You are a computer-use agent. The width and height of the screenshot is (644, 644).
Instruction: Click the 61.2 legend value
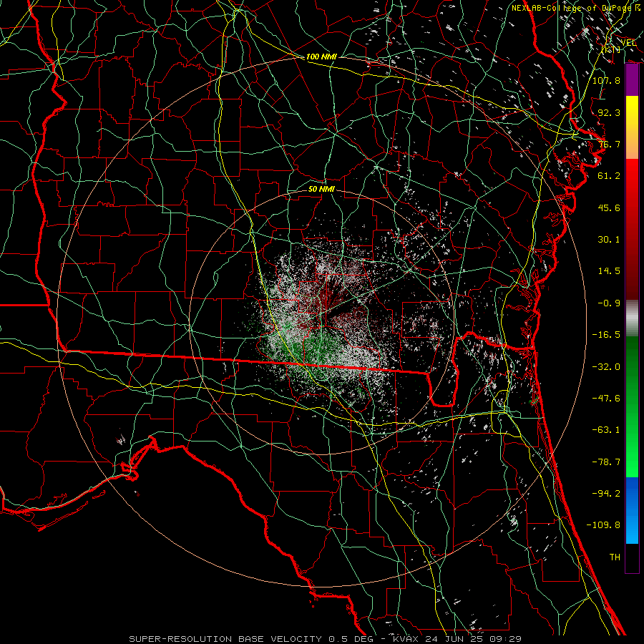coord(609,176)
